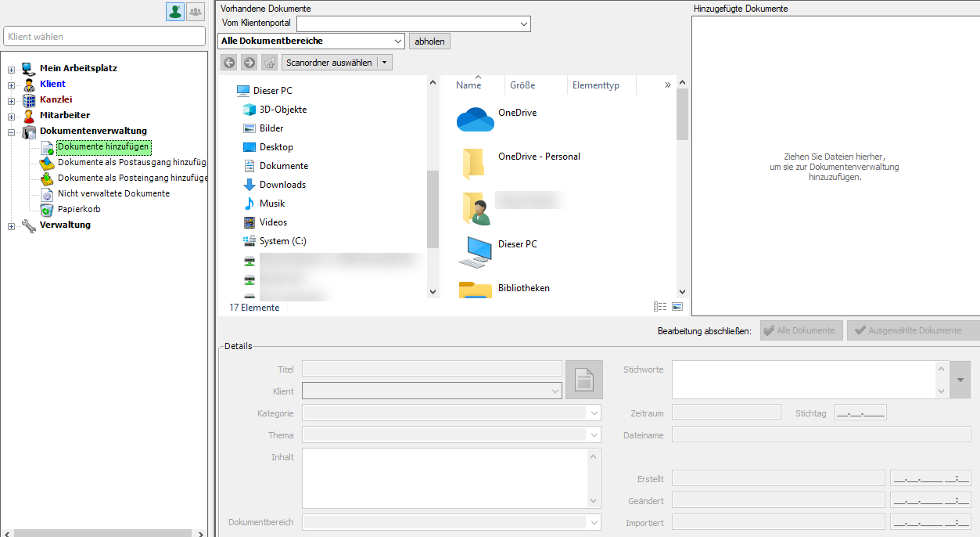Open the Vom Klientenportal dropdown
Image resolution: width=980 pixels, height=537 pixels.
tap(523, 24)
